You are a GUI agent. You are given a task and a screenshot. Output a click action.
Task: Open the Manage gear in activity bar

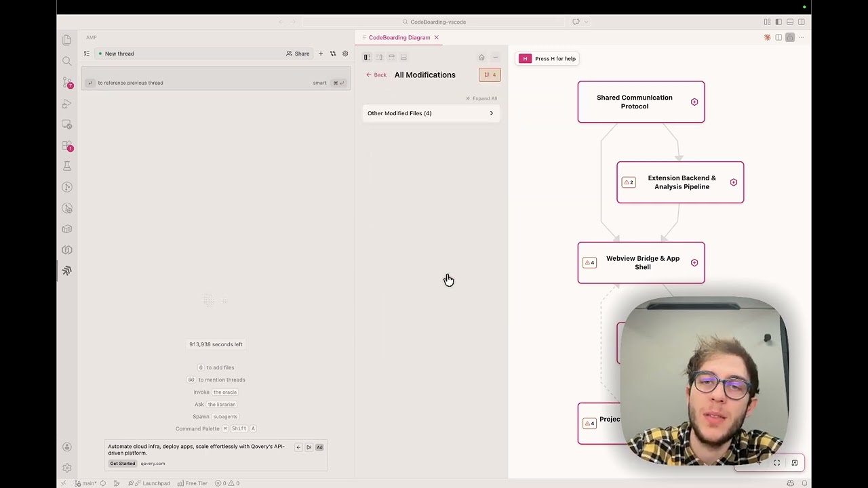(x=66, y=468)
